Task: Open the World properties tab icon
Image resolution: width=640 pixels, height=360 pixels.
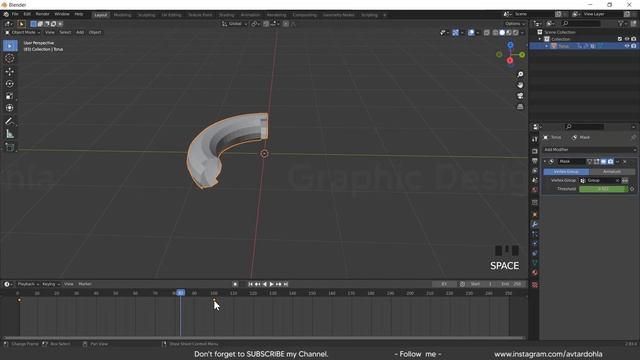Action: (535, 190)
